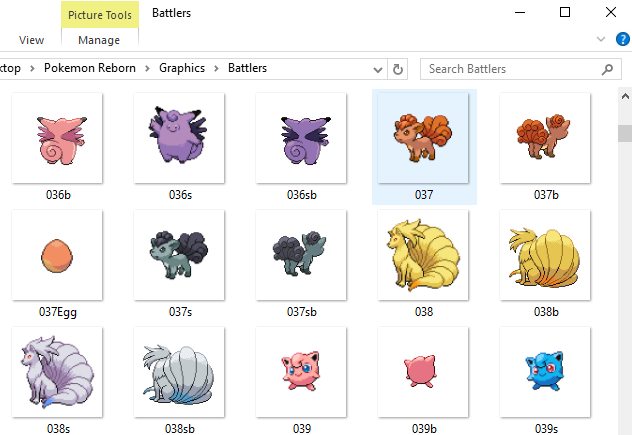Select the 038sb silver Ninetales back thumbnail
Image resolution: width=632 pixels, height=435 pixels.
click(x=179, y=372)
